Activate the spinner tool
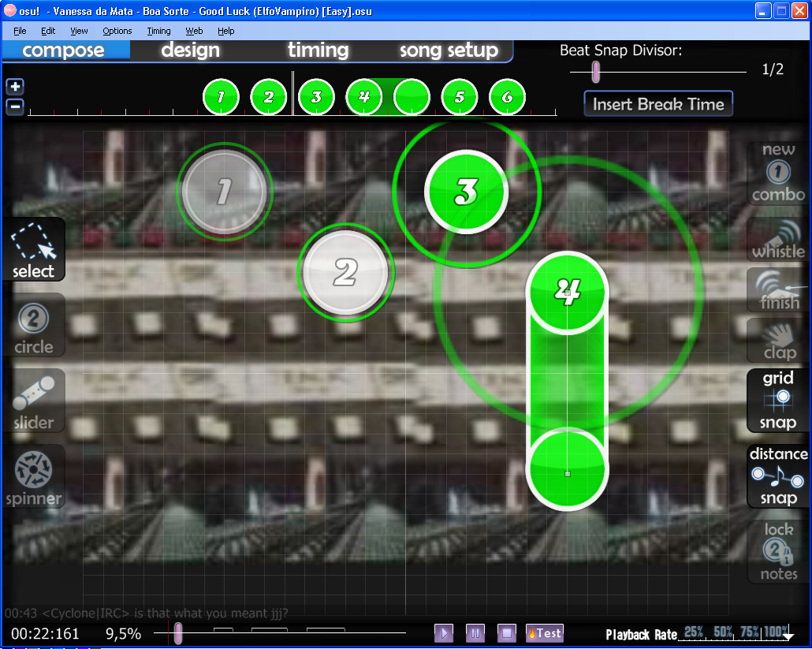The image size is (812, 649). [x=34, y=476]
